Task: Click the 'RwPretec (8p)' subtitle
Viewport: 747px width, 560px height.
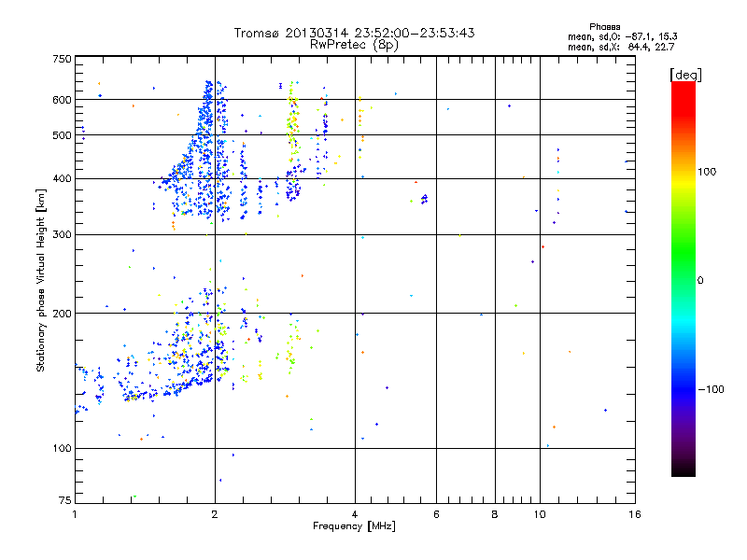Action: pos(354,45)
